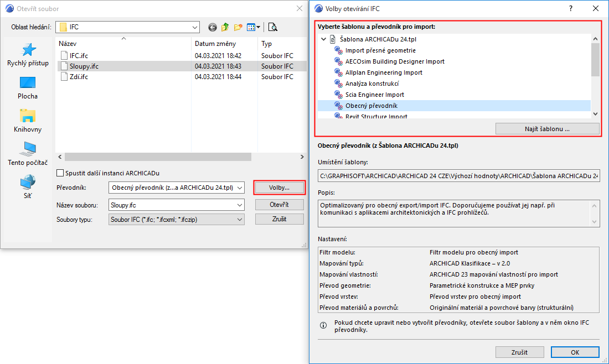Click the down arrow of translator list scrollbar
Viewport: 609px width, 364px height.
595,114
